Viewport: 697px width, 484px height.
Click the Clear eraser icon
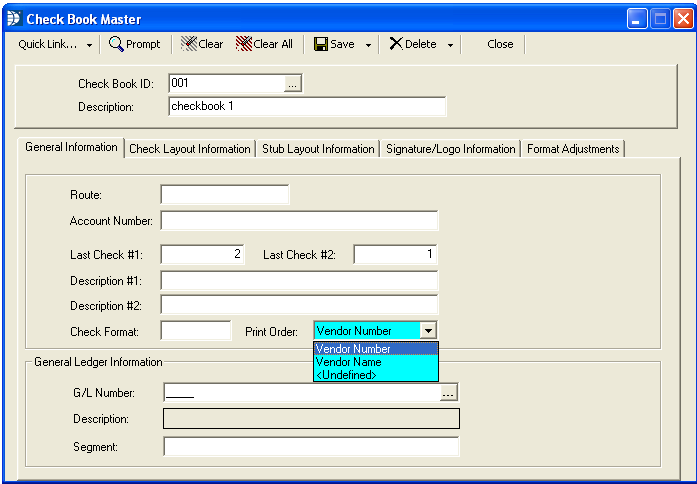point(189,44)
